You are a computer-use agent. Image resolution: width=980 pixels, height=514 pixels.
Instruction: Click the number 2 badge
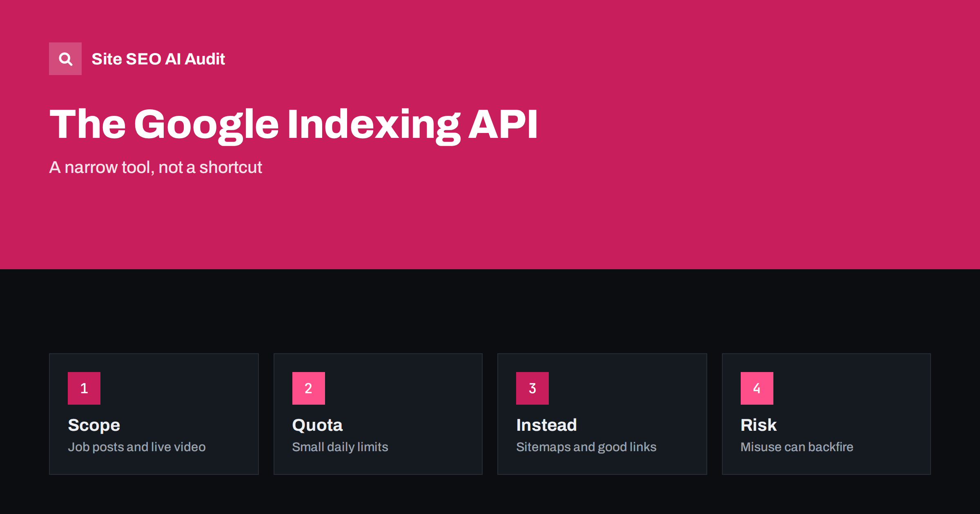[309, 388]
